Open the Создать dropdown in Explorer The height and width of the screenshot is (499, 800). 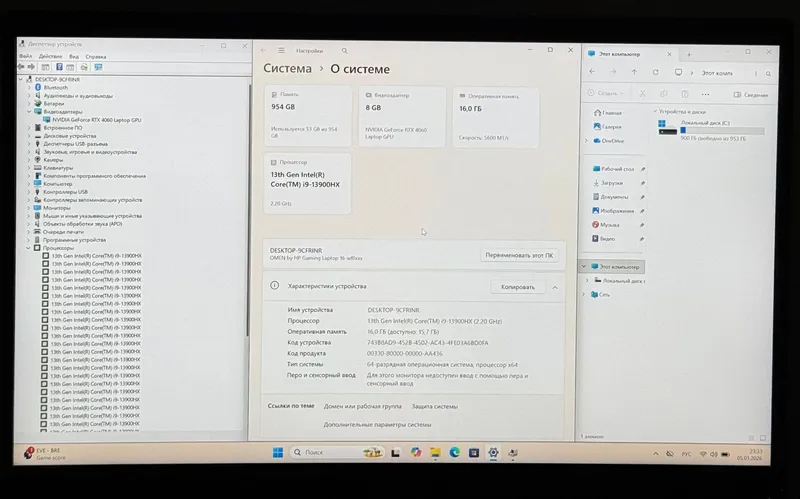click(x=606, y=93)
